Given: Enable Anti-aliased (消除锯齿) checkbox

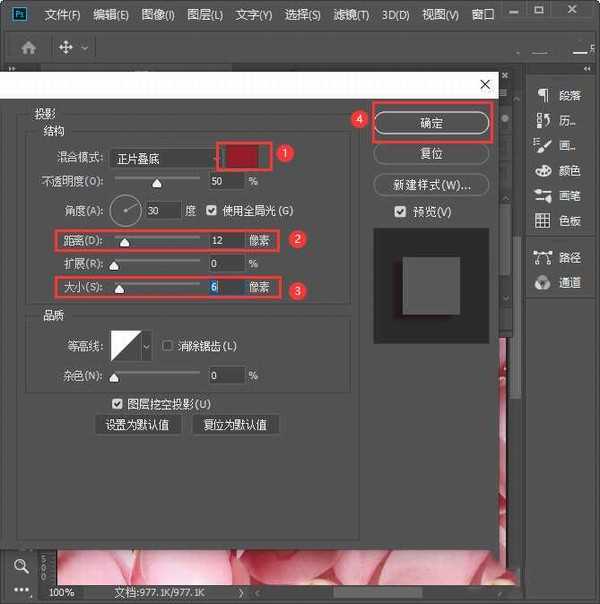Looking at the screenshot, I should [168, 346].
